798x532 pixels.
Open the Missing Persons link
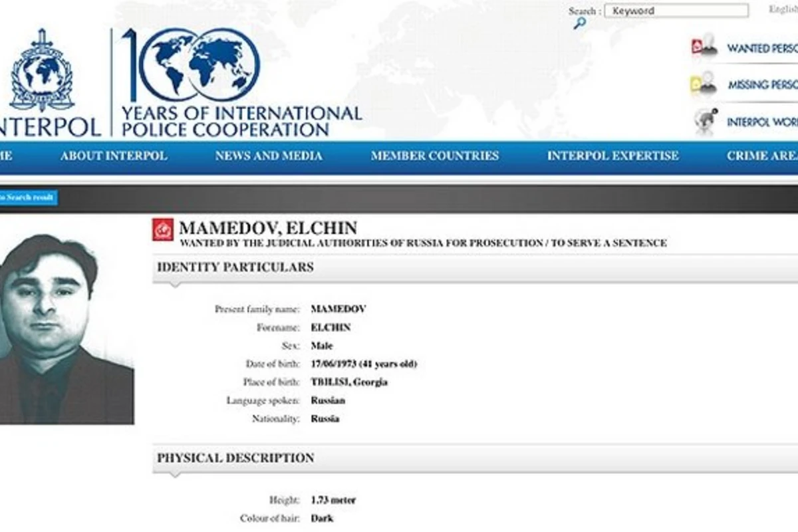[x=762, y=85]
